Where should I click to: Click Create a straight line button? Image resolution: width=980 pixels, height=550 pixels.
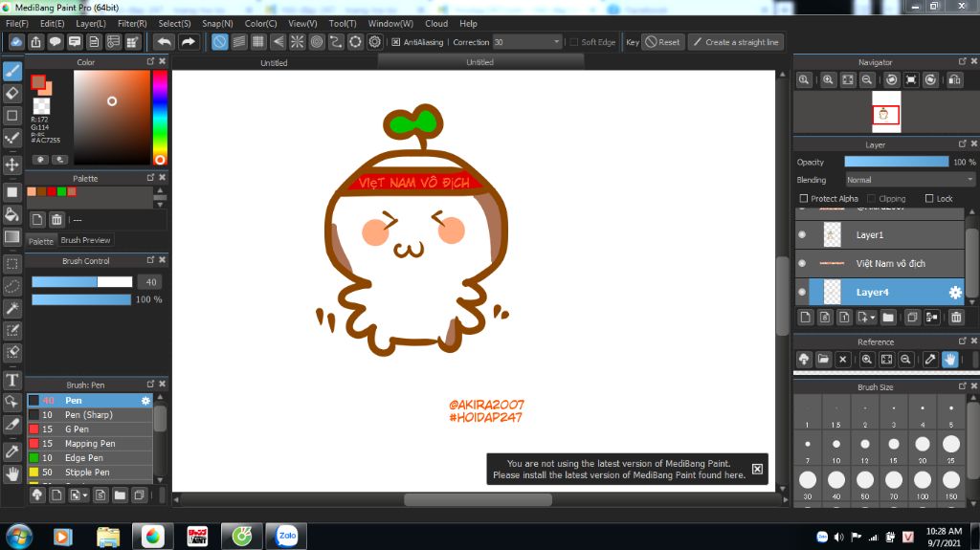pos(735,42)
